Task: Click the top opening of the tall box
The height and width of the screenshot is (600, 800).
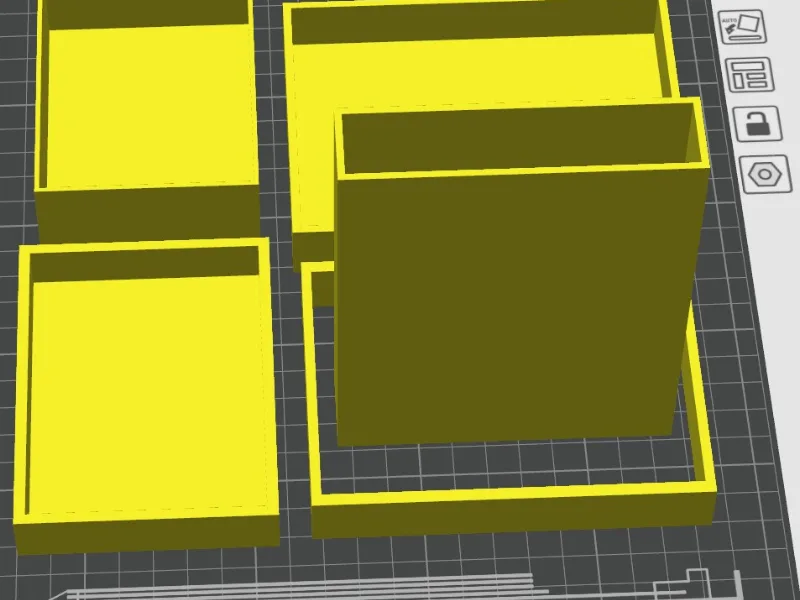Action: pyautogui.click(x=519, y=138)
